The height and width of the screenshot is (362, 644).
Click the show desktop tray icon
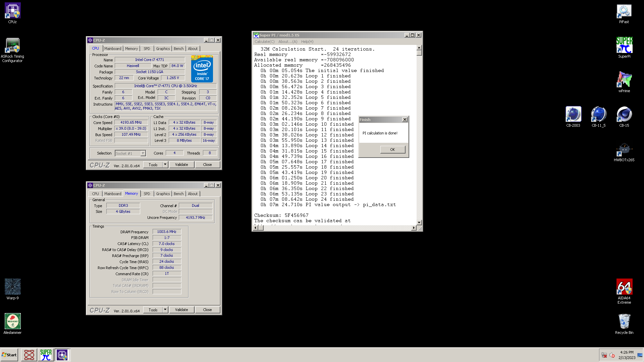(x=640, y=355)
